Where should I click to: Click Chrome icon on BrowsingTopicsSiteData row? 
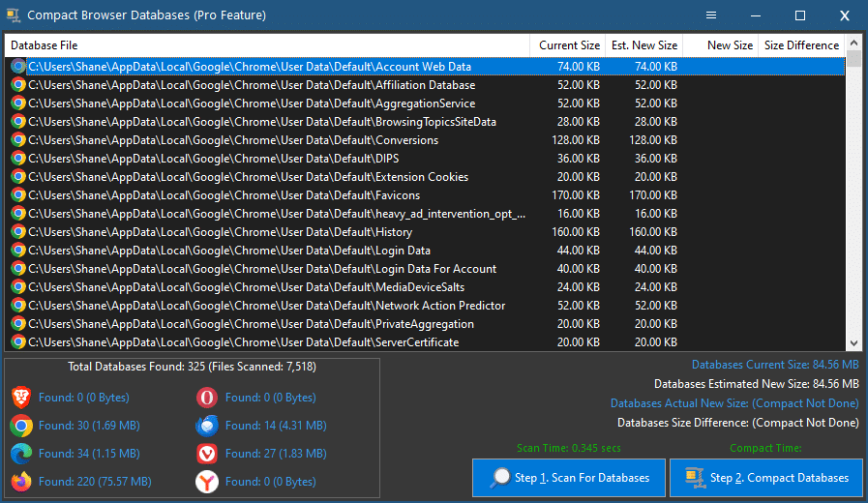click(18, 121)
